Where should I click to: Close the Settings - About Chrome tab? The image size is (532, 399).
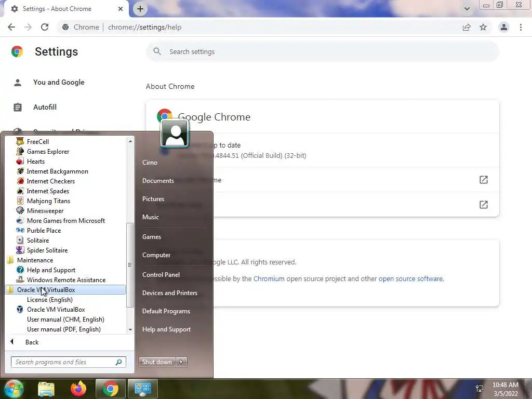pyautogui.click(x=121, y=9)
